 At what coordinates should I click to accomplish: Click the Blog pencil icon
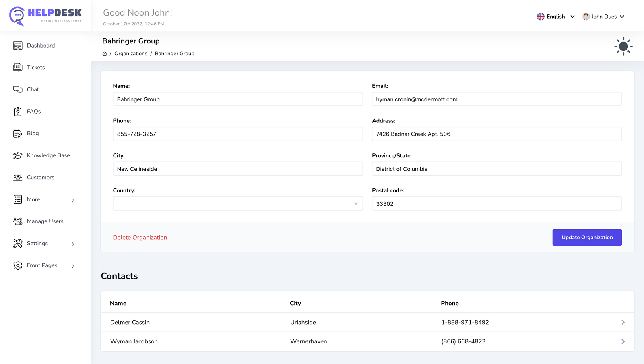[18, 134]
